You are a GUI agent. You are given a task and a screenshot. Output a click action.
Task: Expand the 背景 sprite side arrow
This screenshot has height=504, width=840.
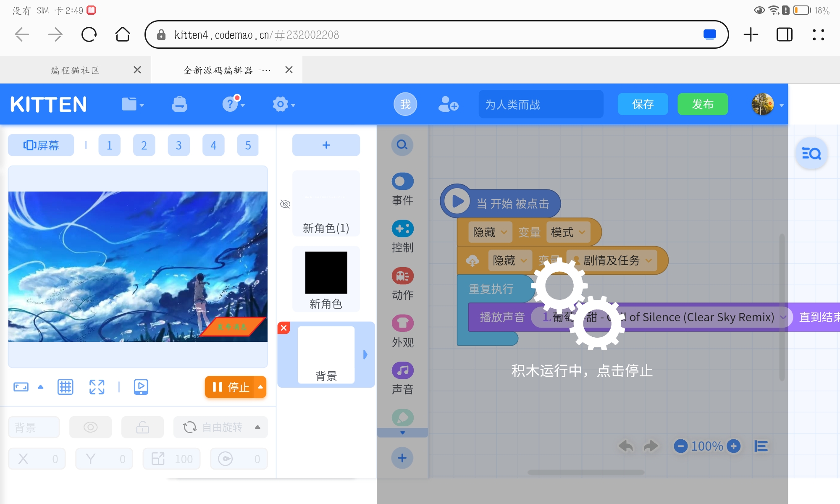point(365,354)
